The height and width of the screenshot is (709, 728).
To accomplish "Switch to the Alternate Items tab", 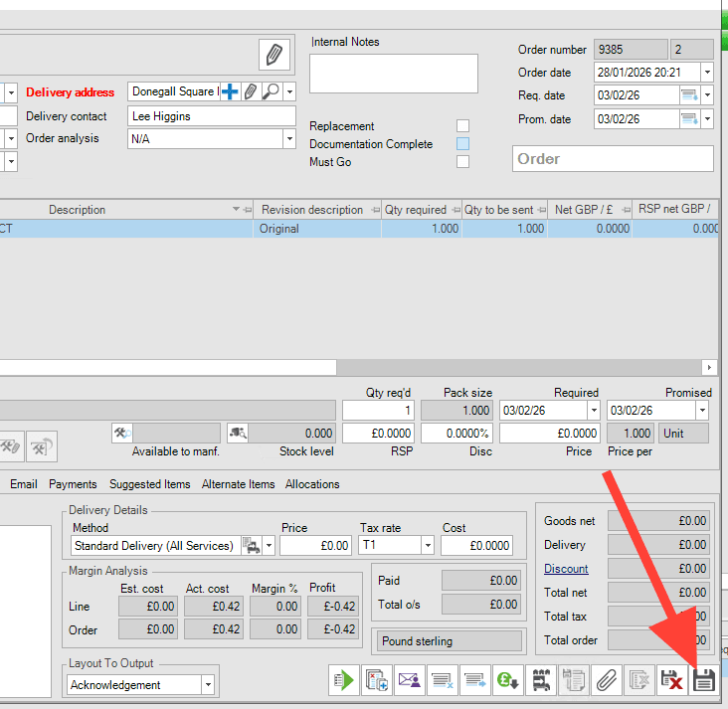I will [238, 484].
